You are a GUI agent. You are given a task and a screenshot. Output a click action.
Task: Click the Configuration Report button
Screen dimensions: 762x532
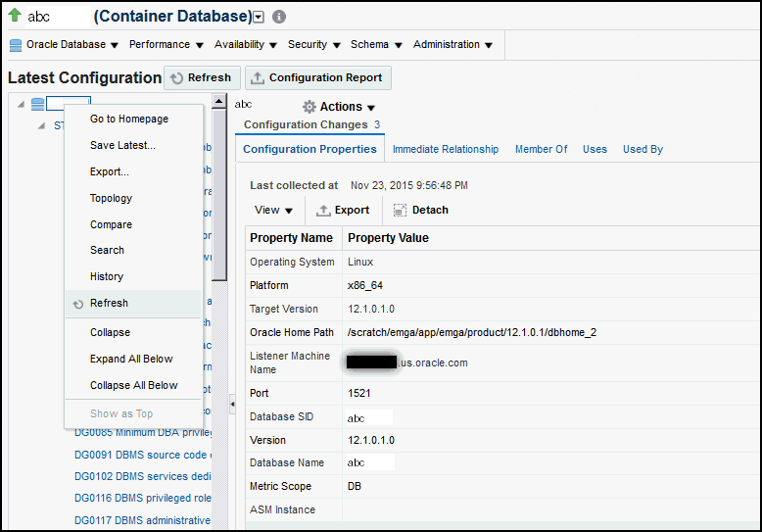(x=317, y=77)
